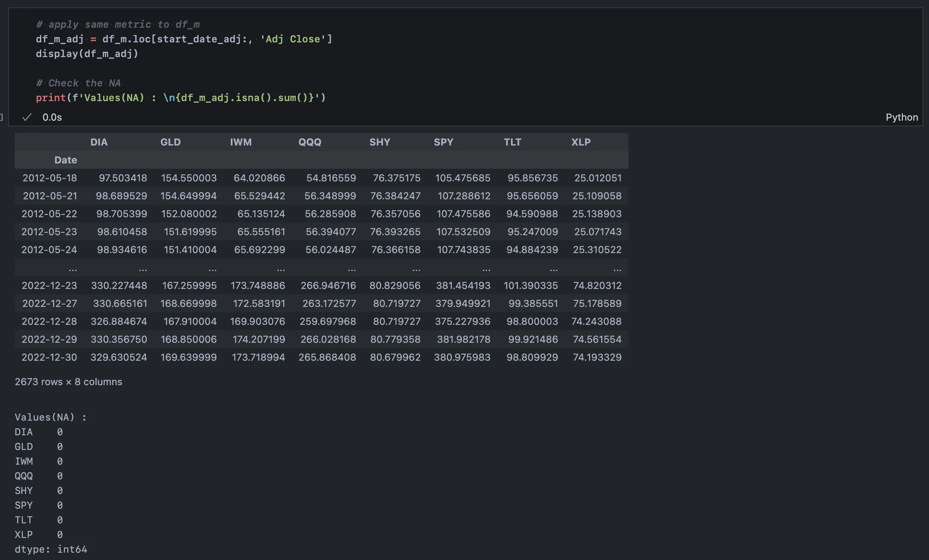Screen dimensions: 929x560
Task: Click the green execution success checkmark
Action: pos(27,117)
